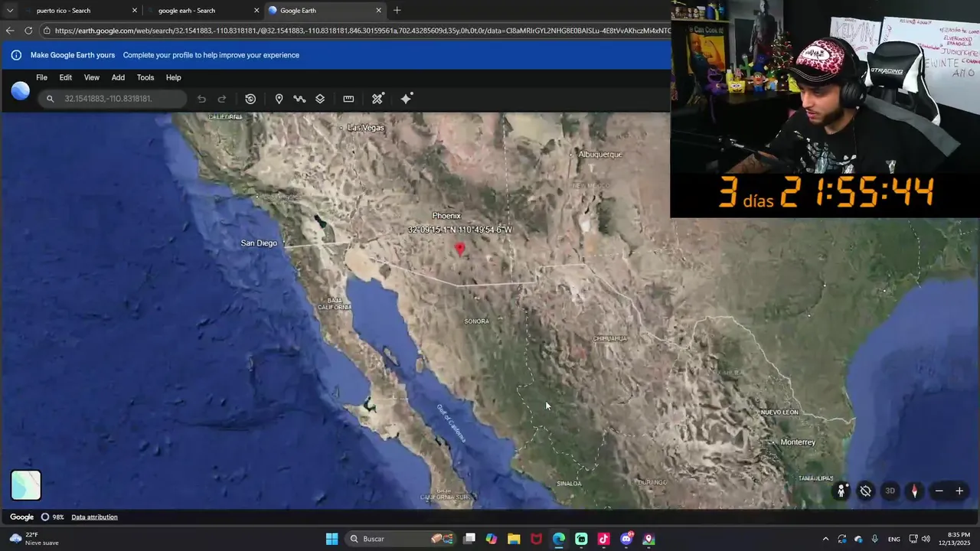Toggle the 3D view button
The height and width of the screenshot is (551, 980).
click(890, 491)
